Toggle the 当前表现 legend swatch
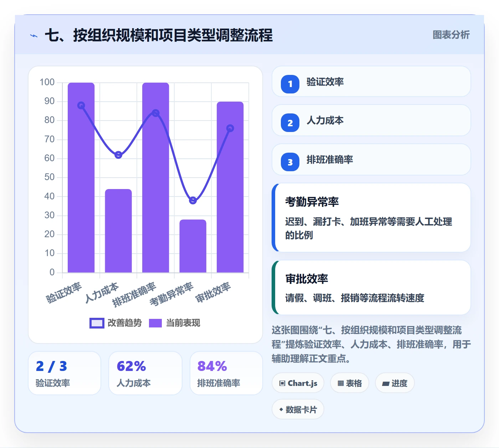The width and height of the screenshot is (499, 448). tap(155, 323)
